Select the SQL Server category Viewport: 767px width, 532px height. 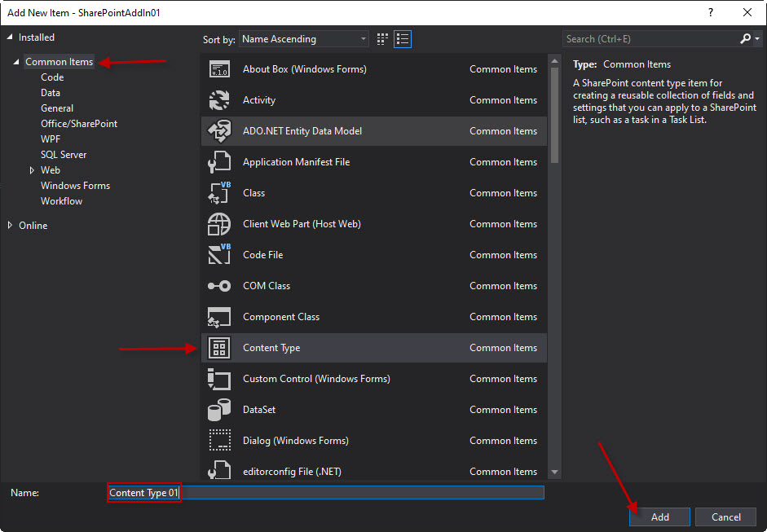tap(64, 155)
